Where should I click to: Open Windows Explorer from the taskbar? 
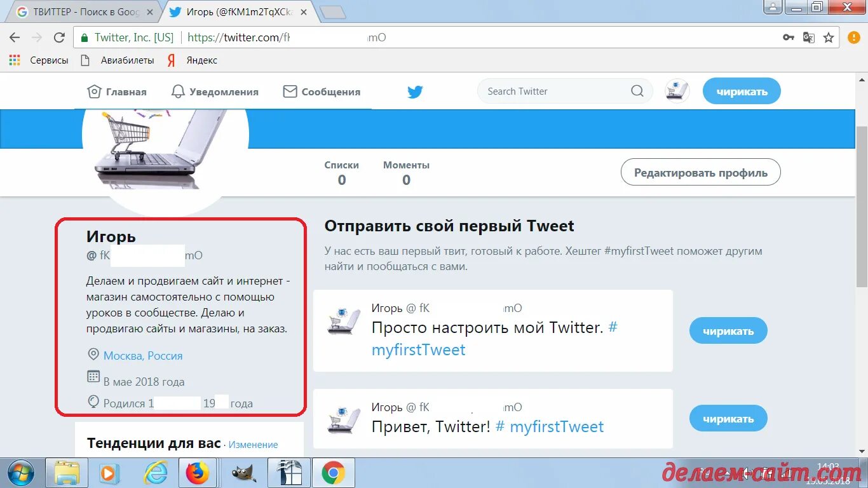tap(67, 473)
